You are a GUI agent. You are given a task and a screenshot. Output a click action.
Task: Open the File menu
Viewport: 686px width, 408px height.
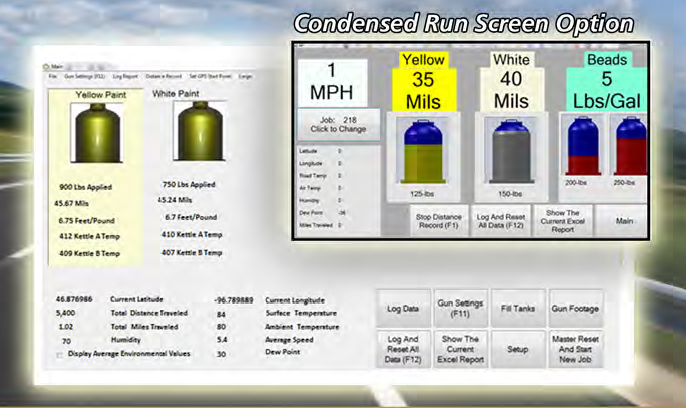[52, 76]
